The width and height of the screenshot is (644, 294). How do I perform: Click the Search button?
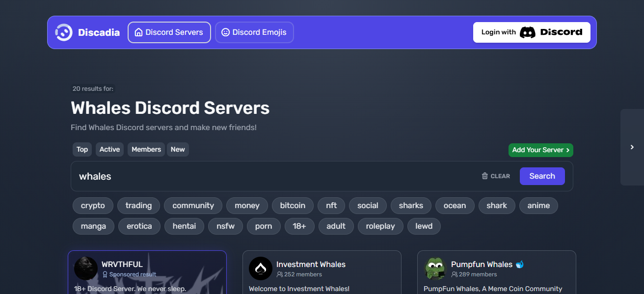coord(542,176)
